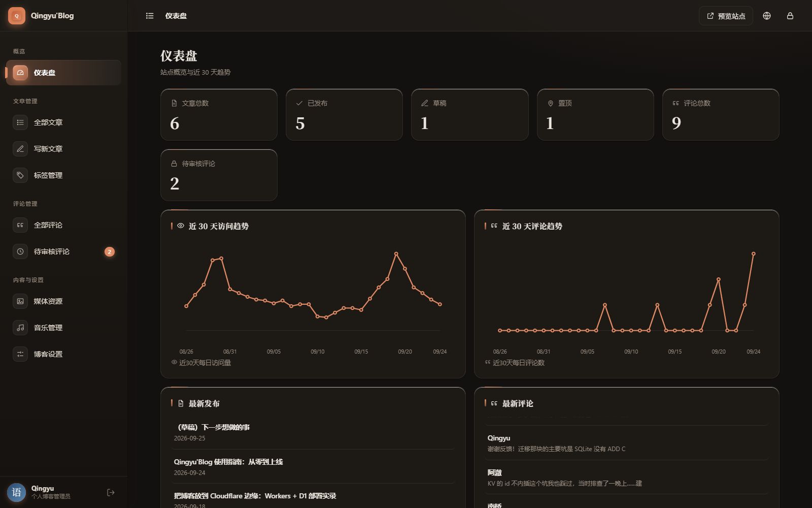The width and height of the screenshot is (812, 508).
Task: Open the Cloudflare 边缘 Workers article
Action: point(255,496)
